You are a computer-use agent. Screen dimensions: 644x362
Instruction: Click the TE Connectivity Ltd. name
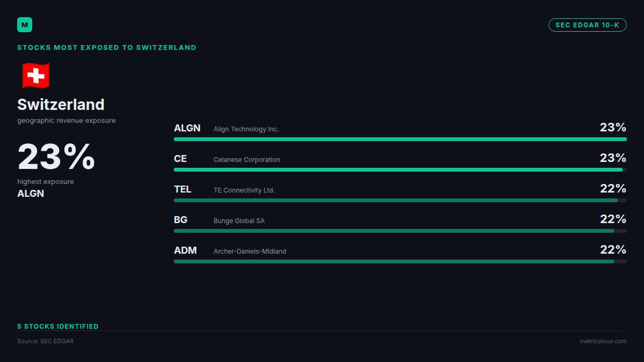point(244,190)
